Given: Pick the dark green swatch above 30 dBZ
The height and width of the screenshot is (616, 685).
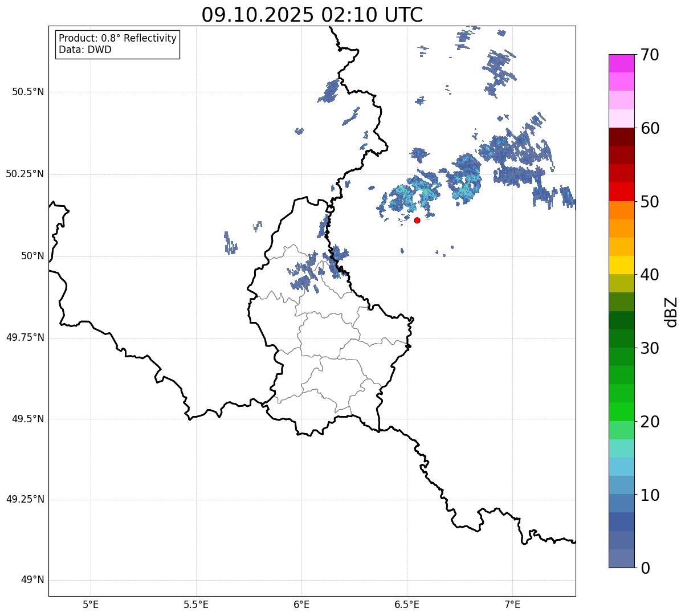Looking at the screenshot, I should [x=621, y=320].
